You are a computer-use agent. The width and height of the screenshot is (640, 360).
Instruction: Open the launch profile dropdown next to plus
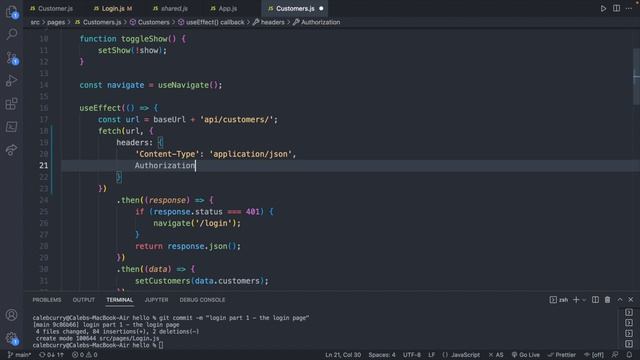(x=584, y=300)
